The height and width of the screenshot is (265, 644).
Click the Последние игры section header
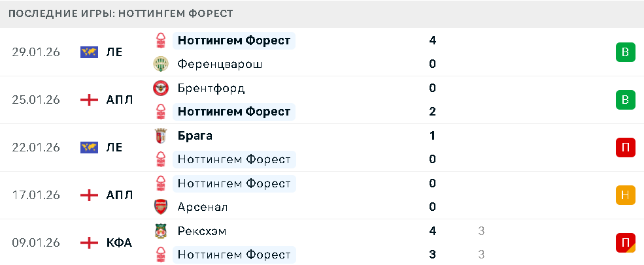coord(121,14)
